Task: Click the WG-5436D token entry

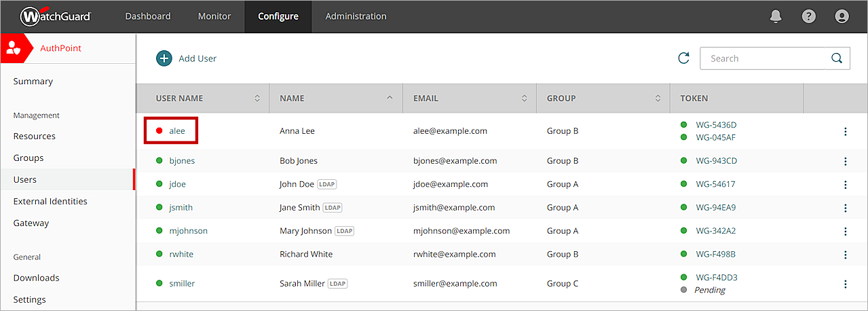Action: 715,125
